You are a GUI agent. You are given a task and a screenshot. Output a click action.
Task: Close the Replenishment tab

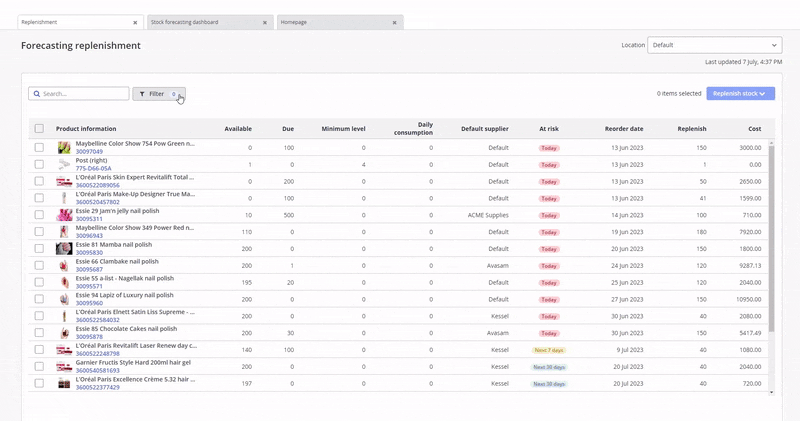coord(135,22)
